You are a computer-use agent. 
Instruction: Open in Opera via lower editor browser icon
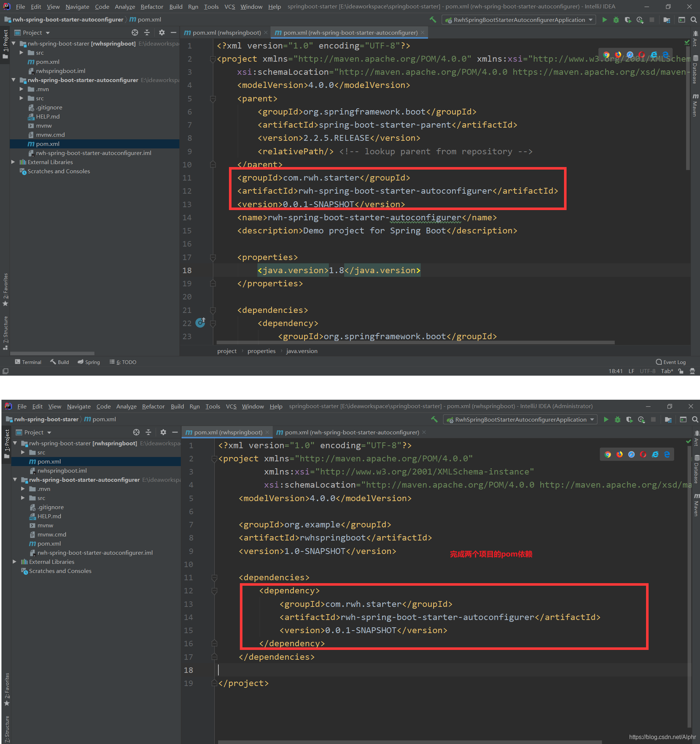[x=643, y=454]
